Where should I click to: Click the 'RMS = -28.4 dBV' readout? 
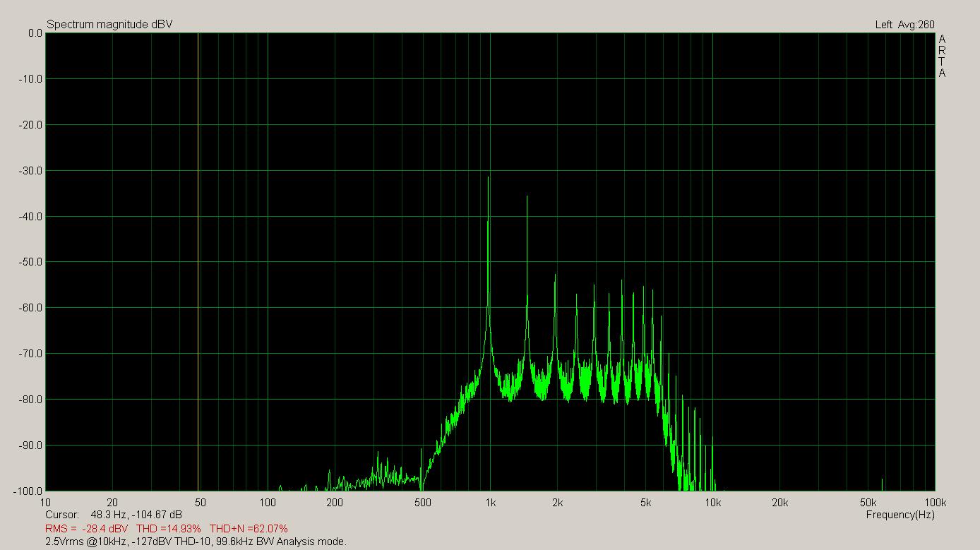(x=86, y=528)
